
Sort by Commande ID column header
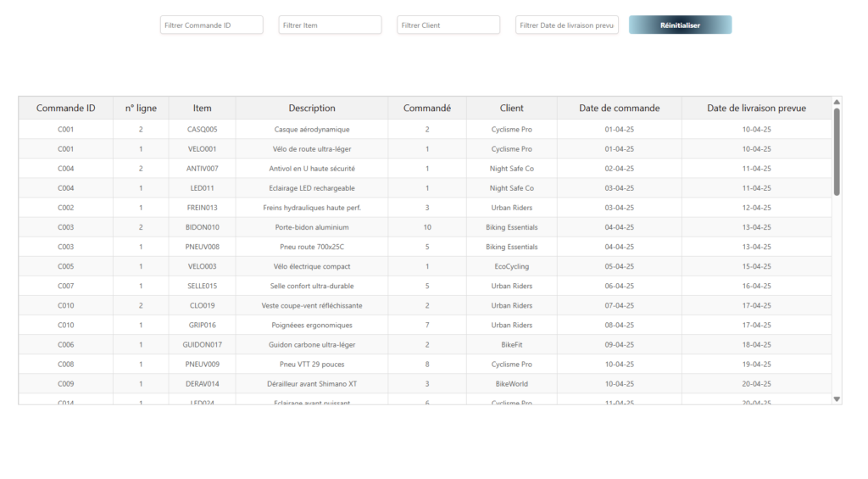66,108
